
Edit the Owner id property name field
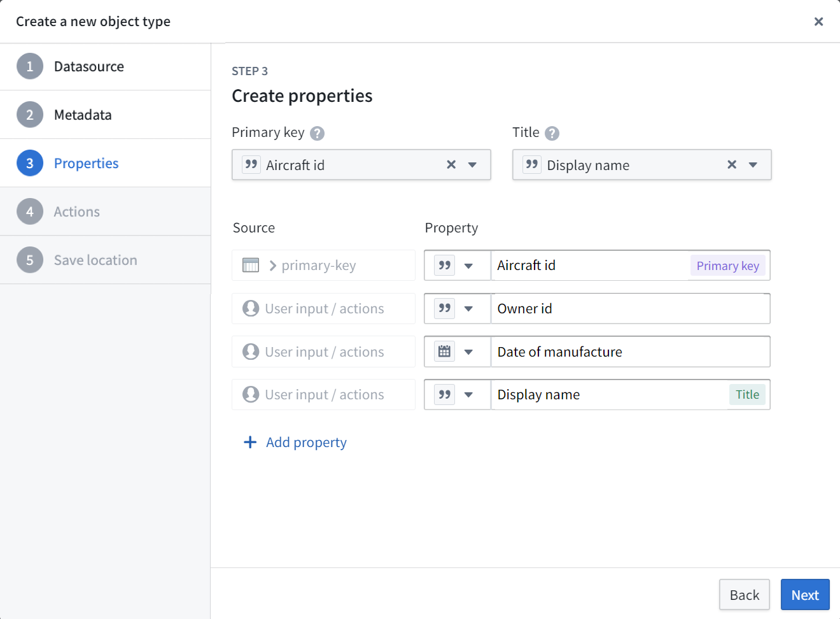tap(630, 309)
